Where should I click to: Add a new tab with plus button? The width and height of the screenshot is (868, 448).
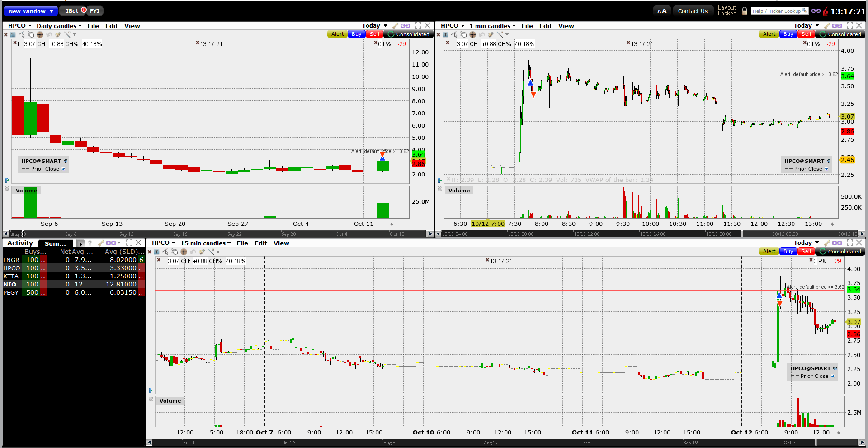[x=80, y=243]
